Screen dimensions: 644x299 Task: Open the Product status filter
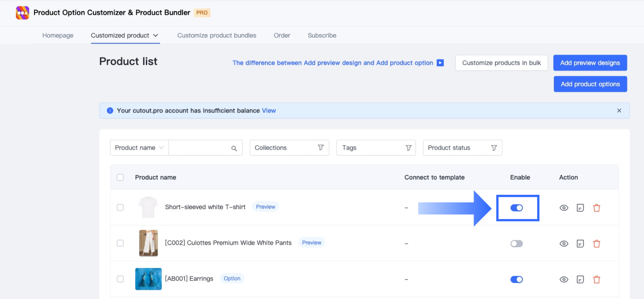[x=462, y=148]
